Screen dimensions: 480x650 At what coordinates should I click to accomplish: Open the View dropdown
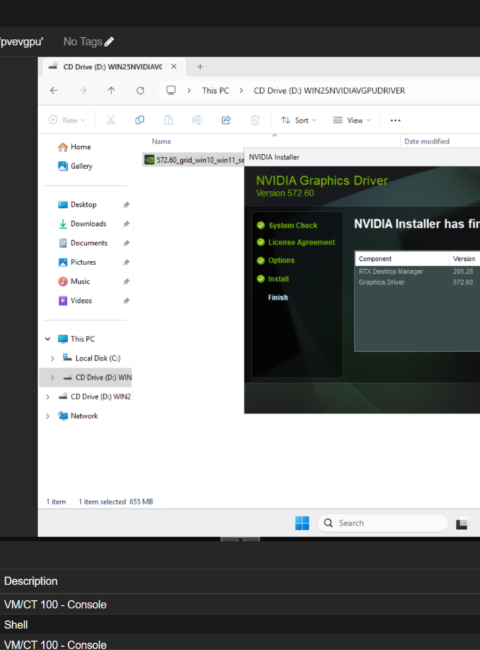(x=352, y=120)
